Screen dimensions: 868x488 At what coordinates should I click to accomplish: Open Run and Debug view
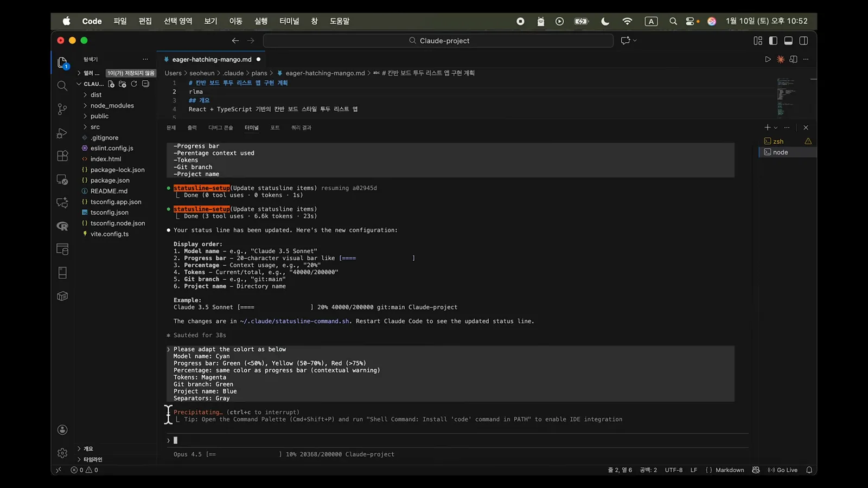[x=62, y=133]
